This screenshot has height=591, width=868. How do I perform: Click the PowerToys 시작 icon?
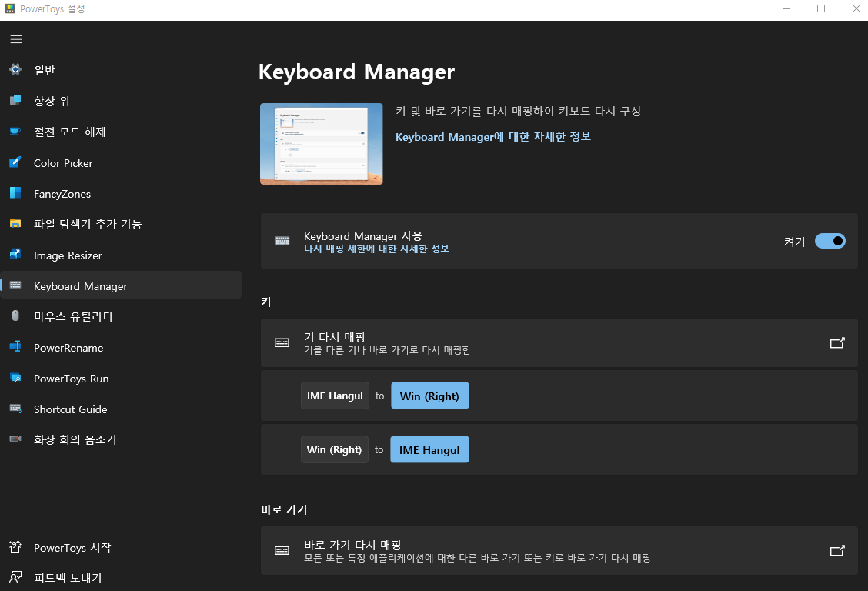coord(15,546)
